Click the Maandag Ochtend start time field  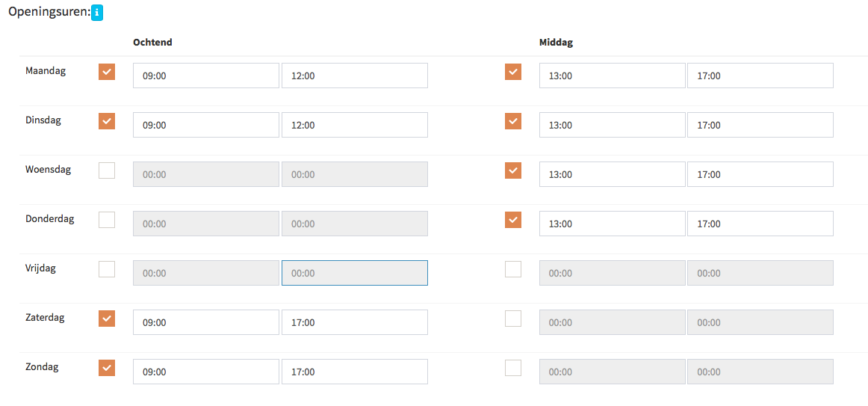(205, 76)
